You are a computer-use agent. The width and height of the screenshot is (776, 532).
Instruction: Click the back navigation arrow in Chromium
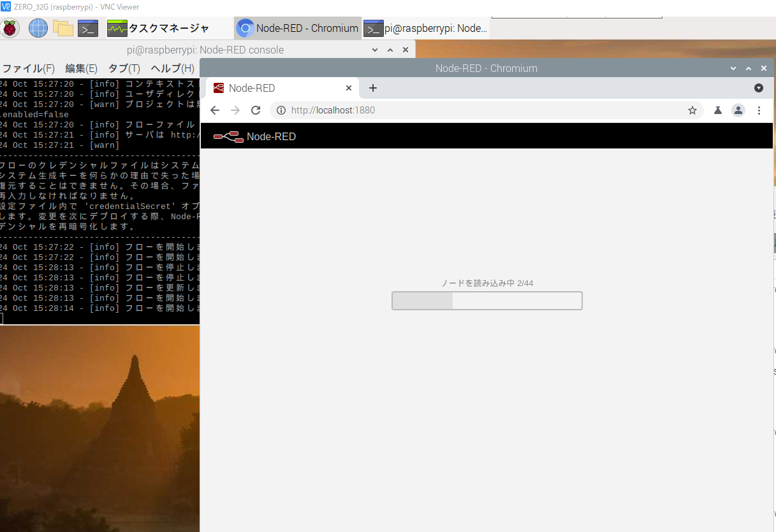point(215,110)
